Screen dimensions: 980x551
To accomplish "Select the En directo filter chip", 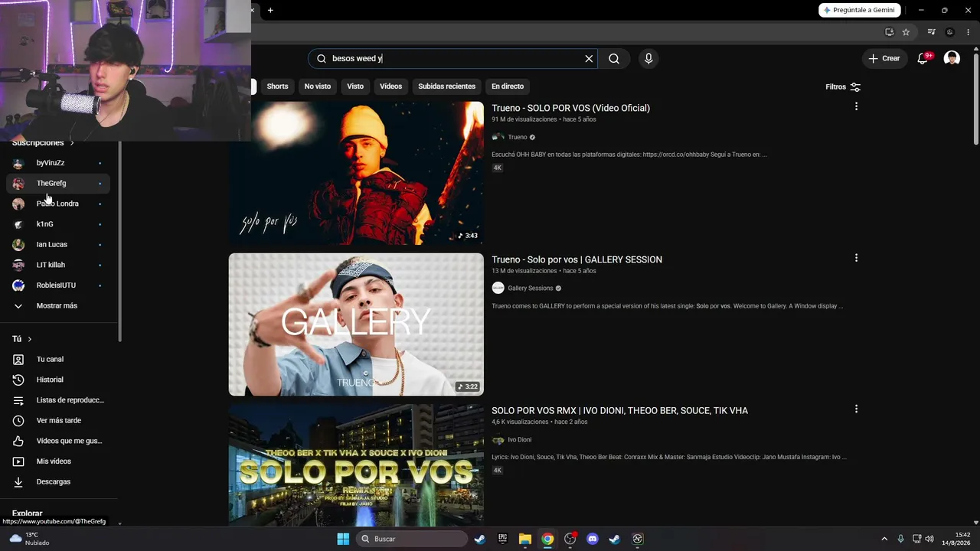I will [x=508, y=86].
